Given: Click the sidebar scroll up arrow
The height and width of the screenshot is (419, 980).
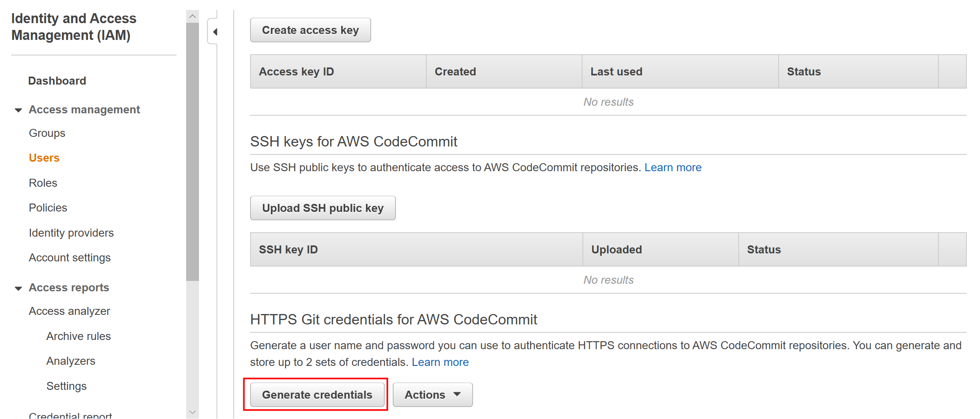Looking at the screenshot, I should (x=193, y=16).
